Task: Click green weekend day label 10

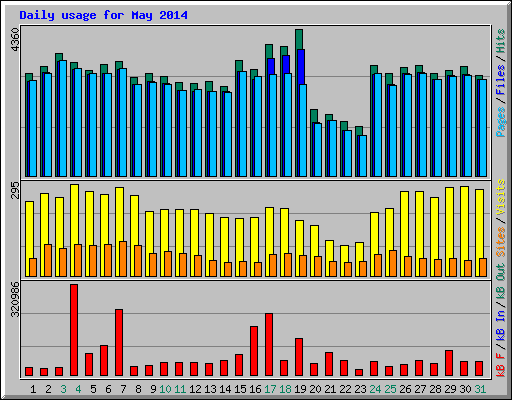Action: tap(165, 389)
